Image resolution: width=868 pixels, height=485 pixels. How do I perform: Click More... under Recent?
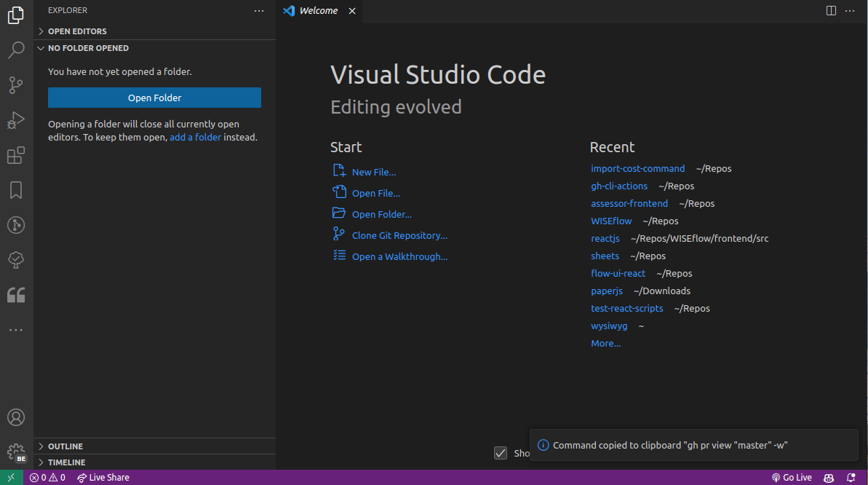(x=605, y=343)
